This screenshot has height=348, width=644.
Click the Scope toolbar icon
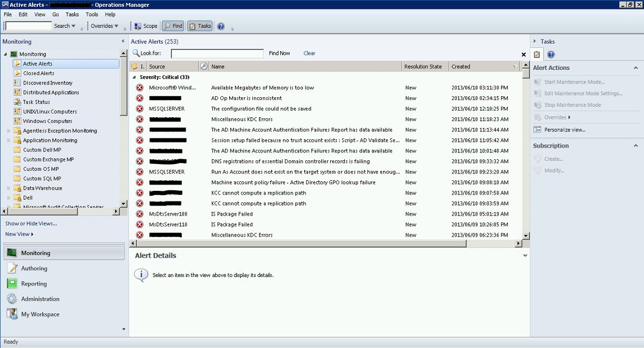[x=138, y=26]
